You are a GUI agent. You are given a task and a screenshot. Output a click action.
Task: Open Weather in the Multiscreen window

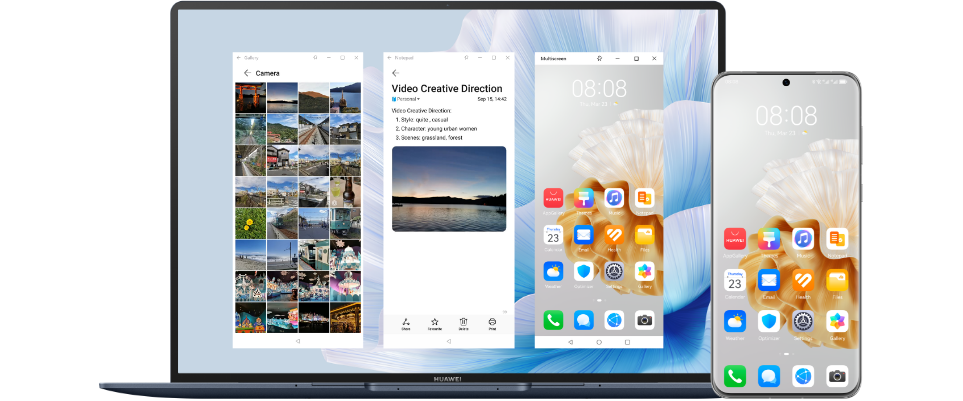pyautogui.click(x=553, y=271)
